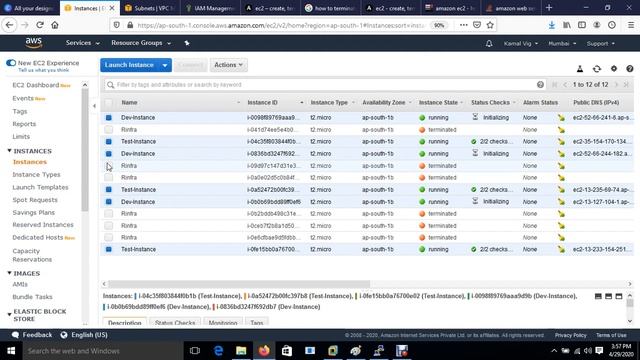
Task: Open the Mumbai region dropdown
Action: 562,43
